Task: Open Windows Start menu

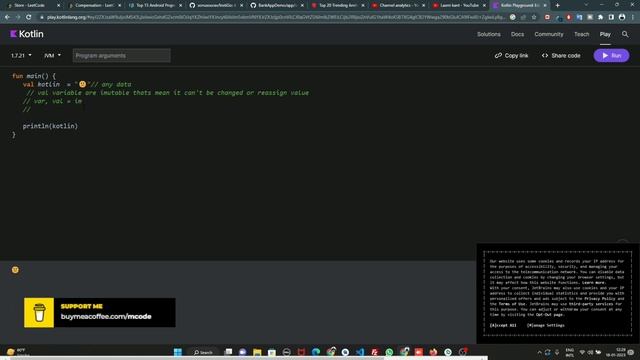Action: tap(178, 352)
